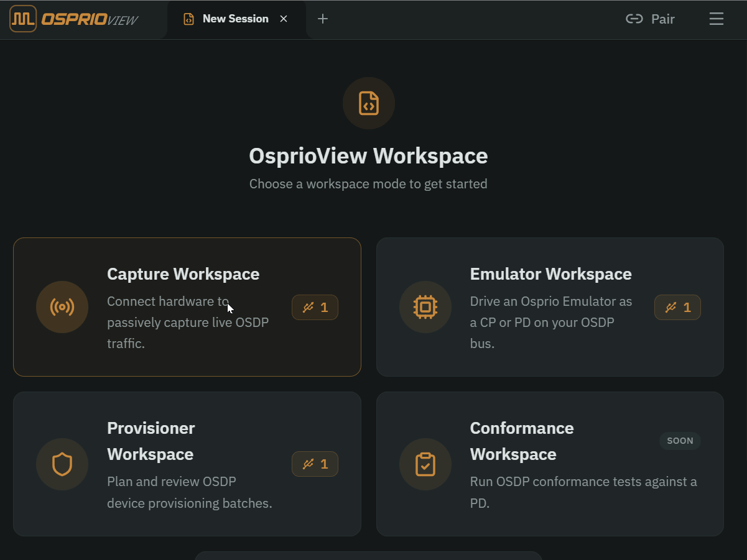747x560 pixels.
Task: Click the SOON badge on Conformance
Action: point(680,441)
